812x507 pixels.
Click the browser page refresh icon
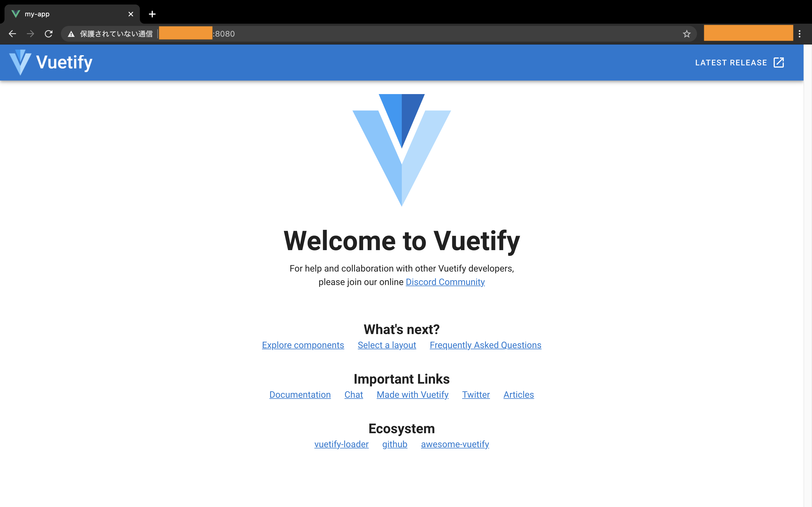[50, 33]
